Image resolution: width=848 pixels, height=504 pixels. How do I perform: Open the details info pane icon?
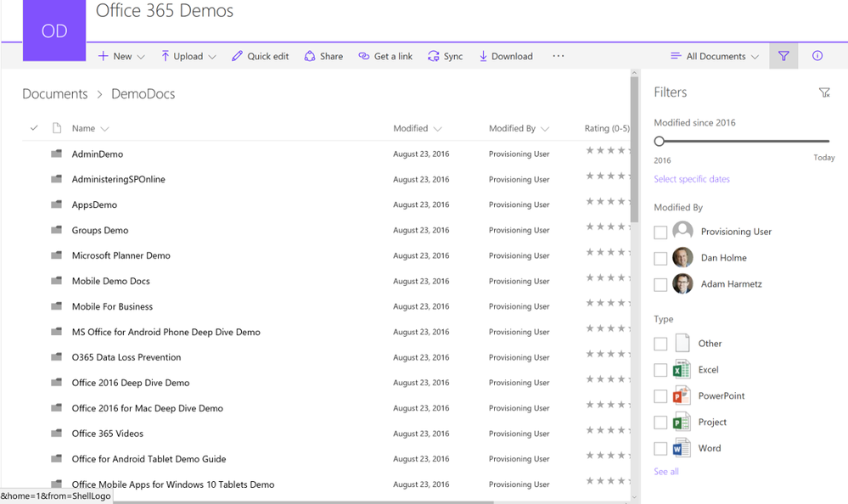coord(817,56)
